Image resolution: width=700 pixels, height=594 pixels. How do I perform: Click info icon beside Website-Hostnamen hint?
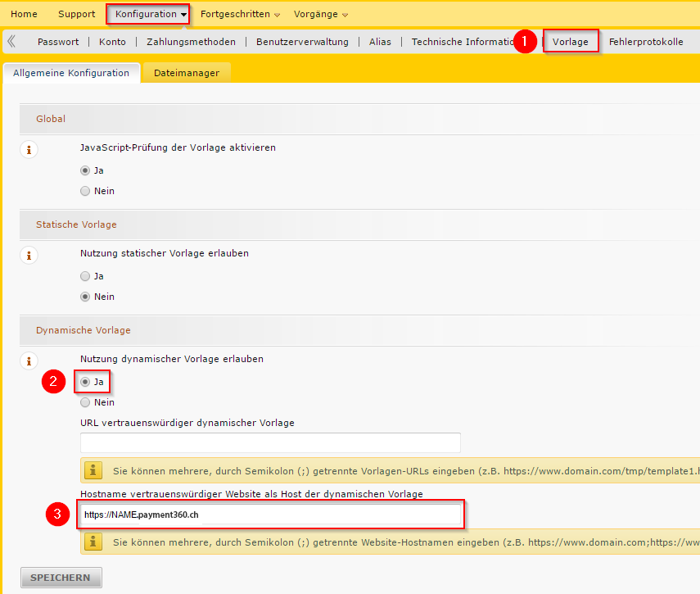94,542
